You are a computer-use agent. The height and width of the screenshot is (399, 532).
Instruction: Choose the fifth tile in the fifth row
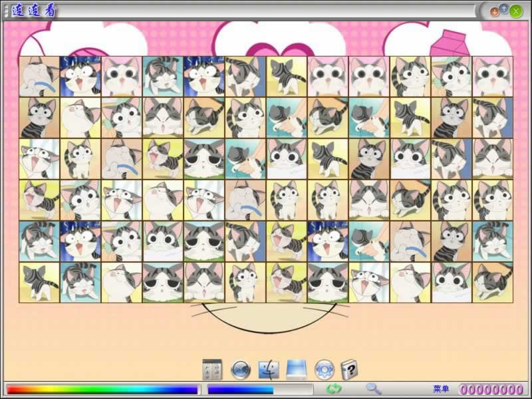204,241
